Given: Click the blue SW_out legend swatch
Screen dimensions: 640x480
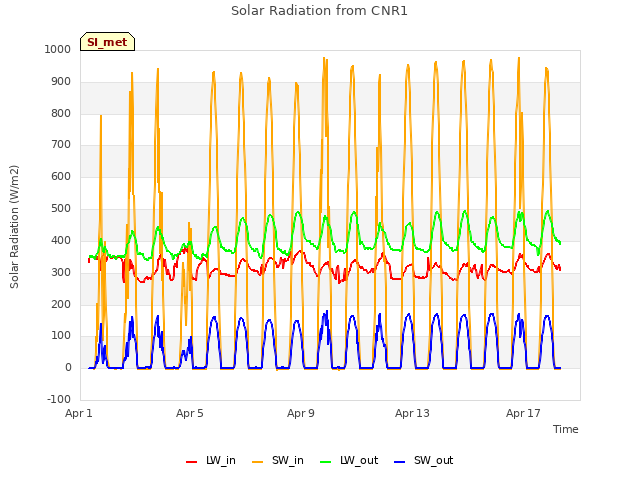Looking at the screenshot, I should point(400,462).
